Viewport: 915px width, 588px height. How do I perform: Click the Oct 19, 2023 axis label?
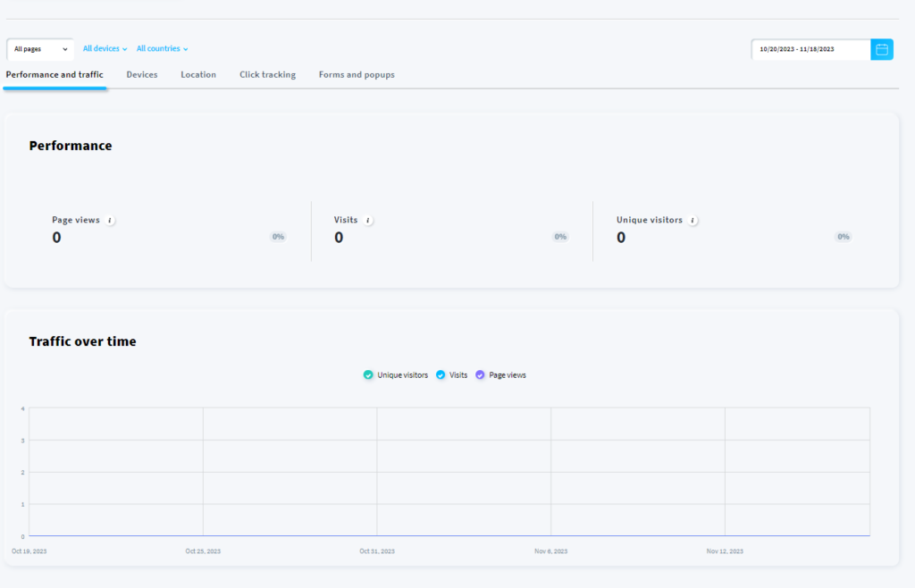coord(29,551)
